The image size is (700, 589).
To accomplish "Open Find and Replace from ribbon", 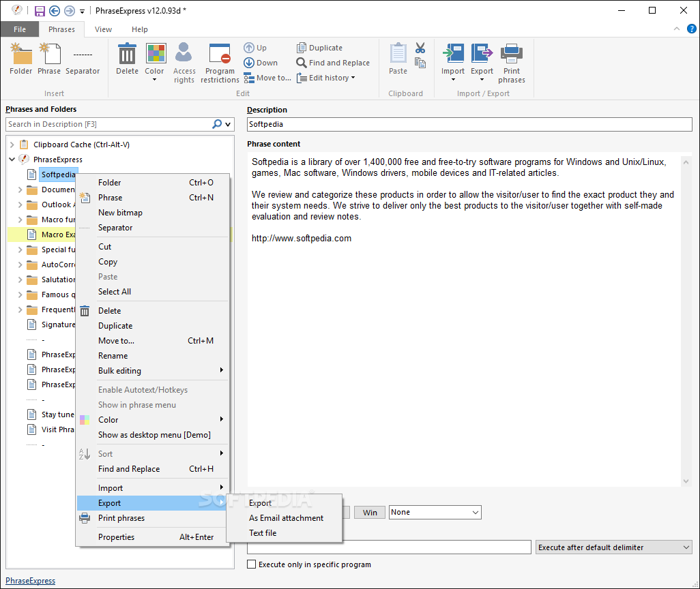I will (x=333, y=63).
